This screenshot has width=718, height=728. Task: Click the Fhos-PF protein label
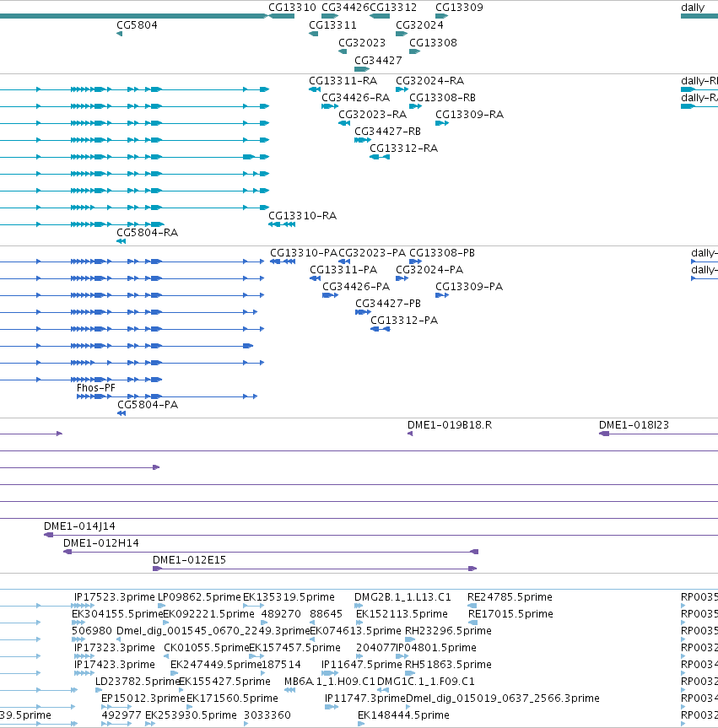[x=95, y=388]
